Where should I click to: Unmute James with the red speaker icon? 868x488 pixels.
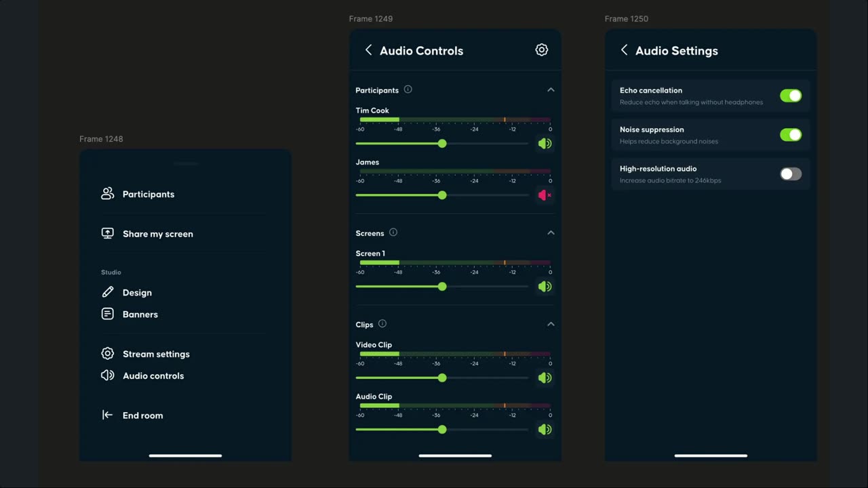click(545, 195)
